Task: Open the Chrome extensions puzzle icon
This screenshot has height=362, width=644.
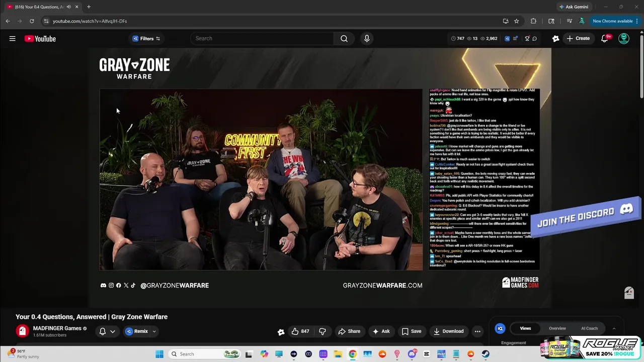Action: (533, 21)
